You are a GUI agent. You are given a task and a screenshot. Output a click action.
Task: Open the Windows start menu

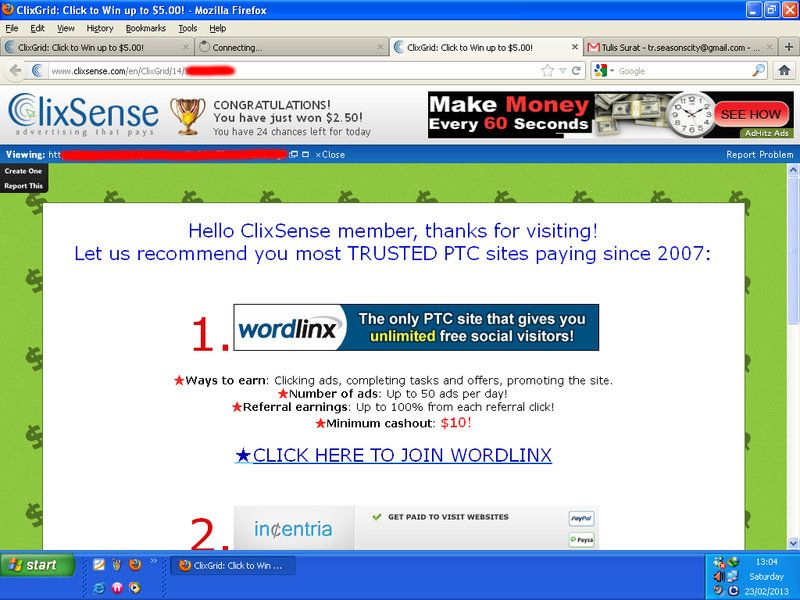pyautogui.click(x=37, y=565)
